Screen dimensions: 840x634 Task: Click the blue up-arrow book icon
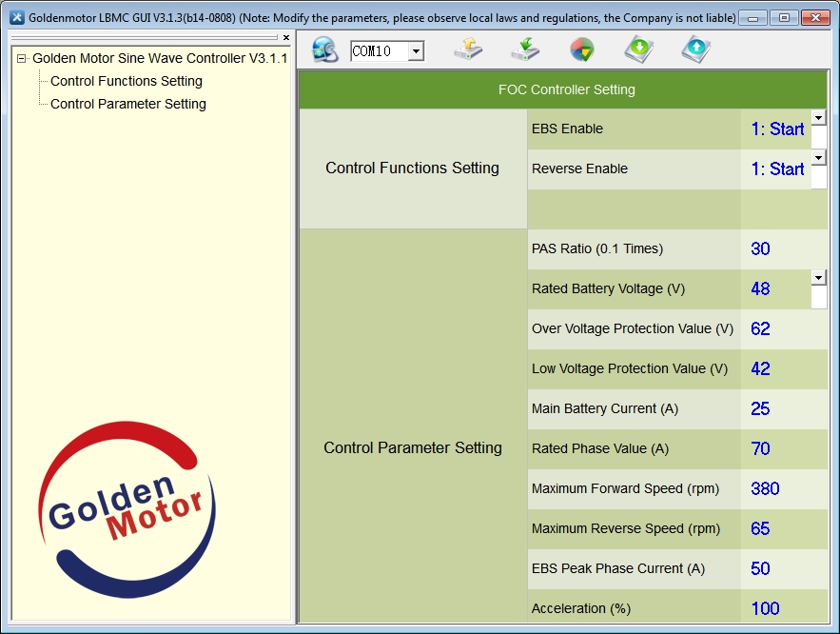[696, 50]
